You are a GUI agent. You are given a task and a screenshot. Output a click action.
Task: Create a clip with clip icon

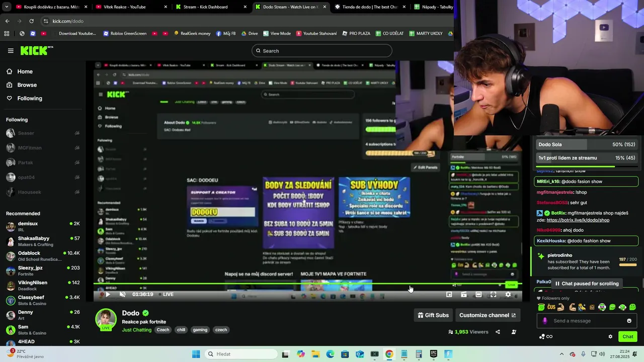pyautogui.click(x=464, y=295)
